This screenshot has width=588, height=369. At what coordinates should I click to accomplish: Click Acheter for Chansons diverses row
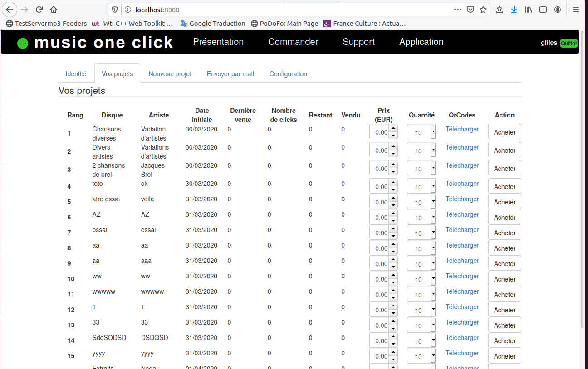pyautogui.click(x=505, y=132)
